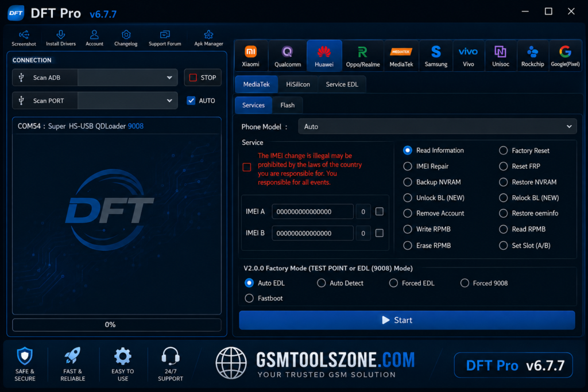Screen dimensions: 588x392
Task: Click the 0% progress bar
Action: [x=117, y=324]
